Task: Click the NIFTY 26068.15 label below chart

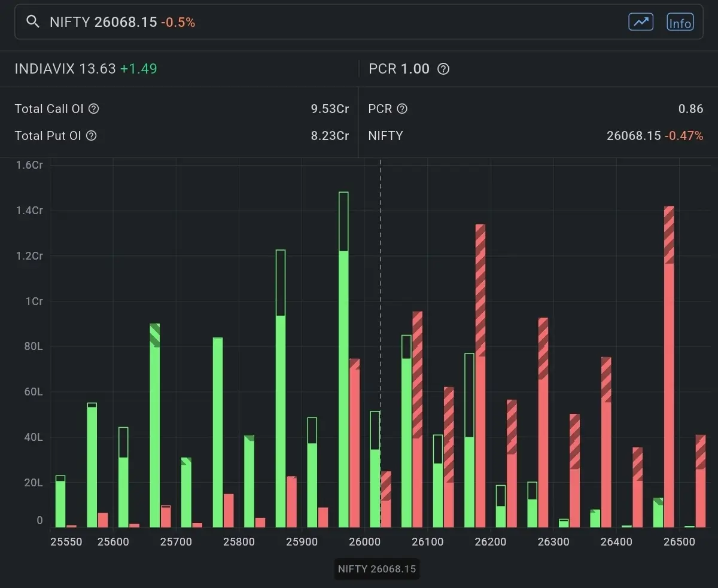Action: click(376, 569)
